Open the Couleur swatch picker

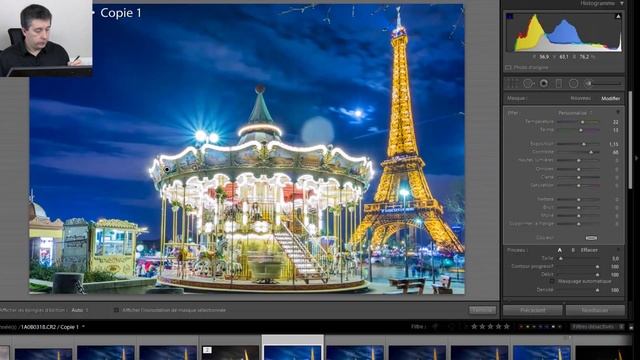tap(591, 238)
